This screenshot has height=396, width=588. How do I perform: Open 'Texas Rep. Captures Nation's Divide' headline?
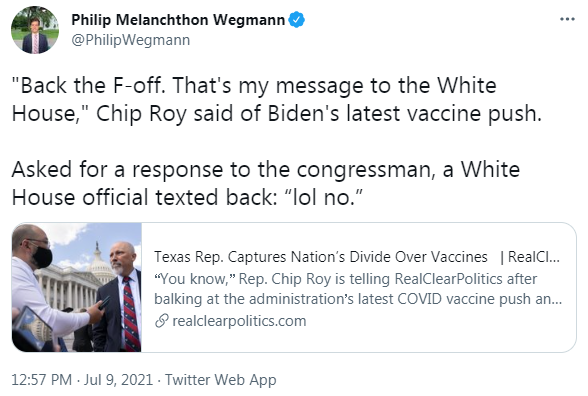[321, 257]
